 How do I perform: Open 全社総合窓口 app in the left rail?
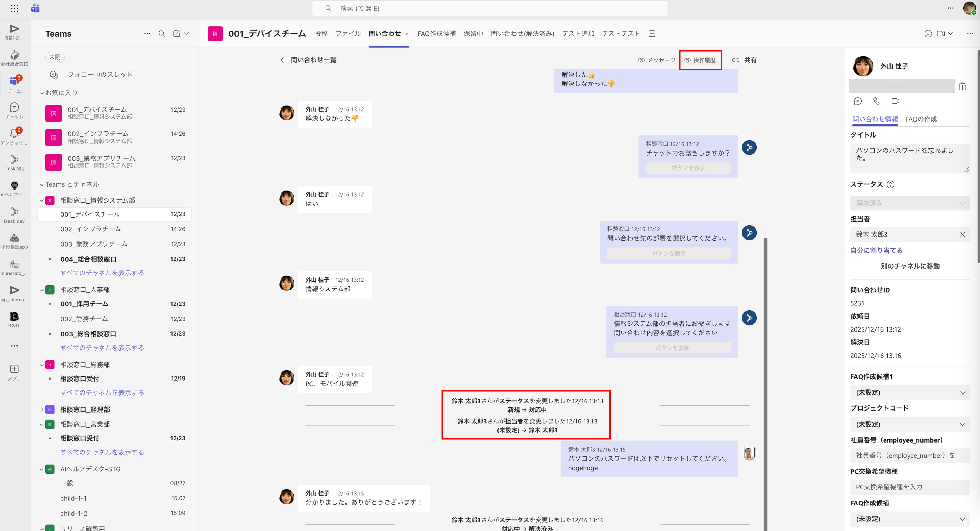14,58
